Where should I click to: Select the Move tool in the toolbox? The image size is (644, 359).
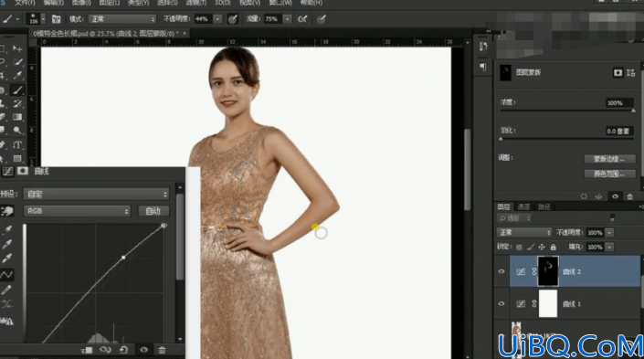tap(17, 48)
